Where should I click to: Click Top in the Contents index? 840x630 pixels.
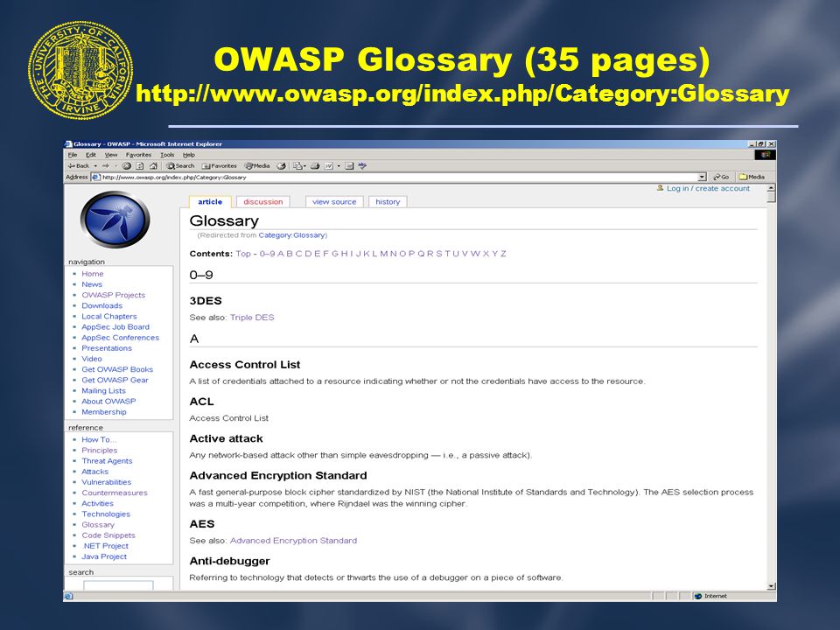[x=243, y=254]
